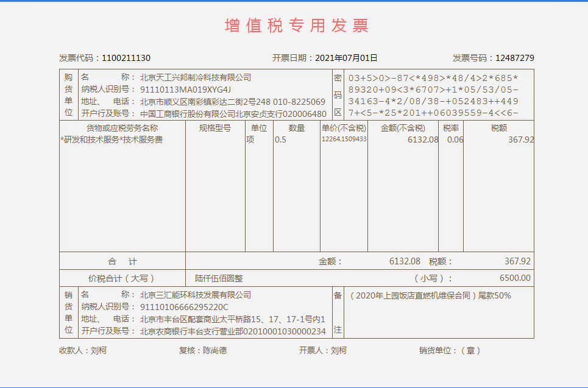This screenshot has width=588, height=388.
Task: Select the tax rate value 0.06
Action: (x=455, y=139)
